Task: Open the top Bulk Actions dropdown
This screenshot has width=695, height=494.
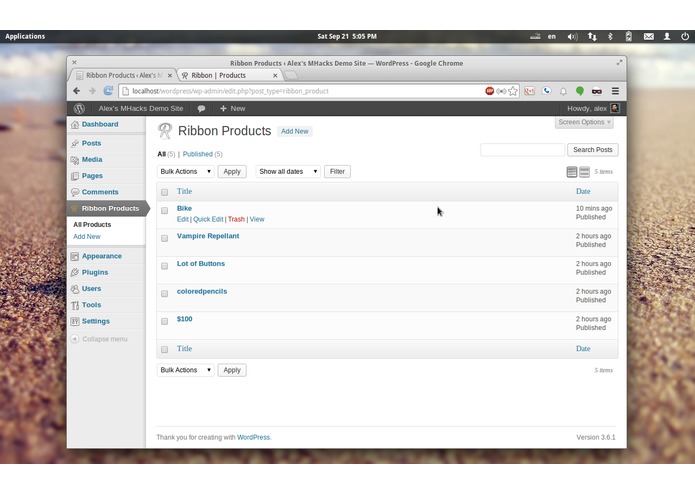Action: pyautogui.click(x=186, y=171)
